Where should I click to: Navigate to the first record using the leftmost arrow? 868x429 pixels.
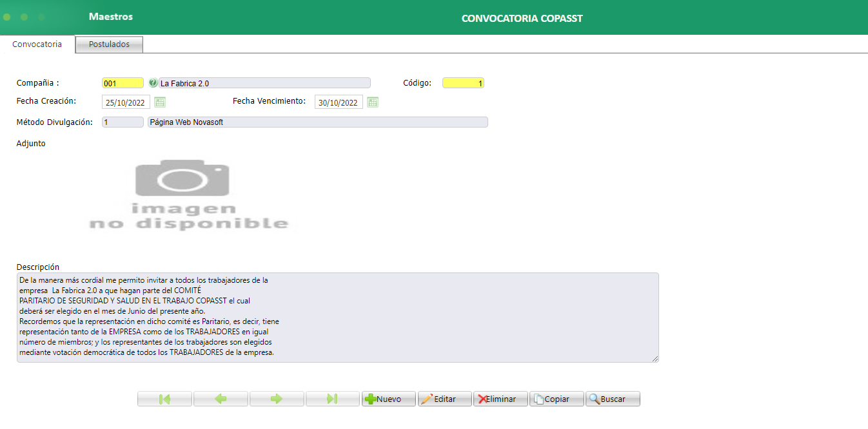[164, 398]
